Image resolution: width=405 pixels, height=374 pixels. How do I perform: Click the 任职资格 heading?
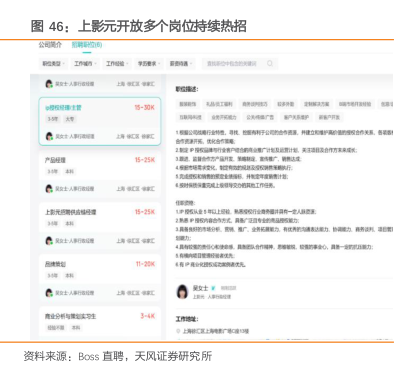(185, 203)
